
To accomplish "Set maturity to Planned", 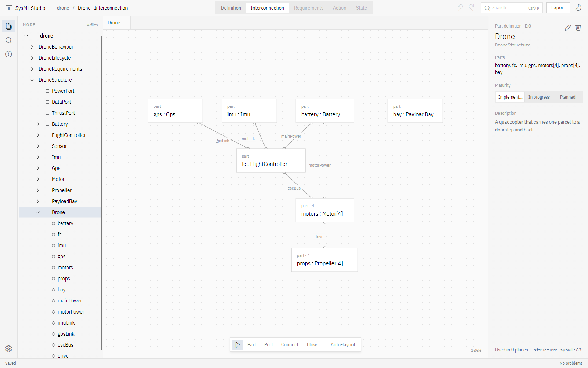I will 567,97.
